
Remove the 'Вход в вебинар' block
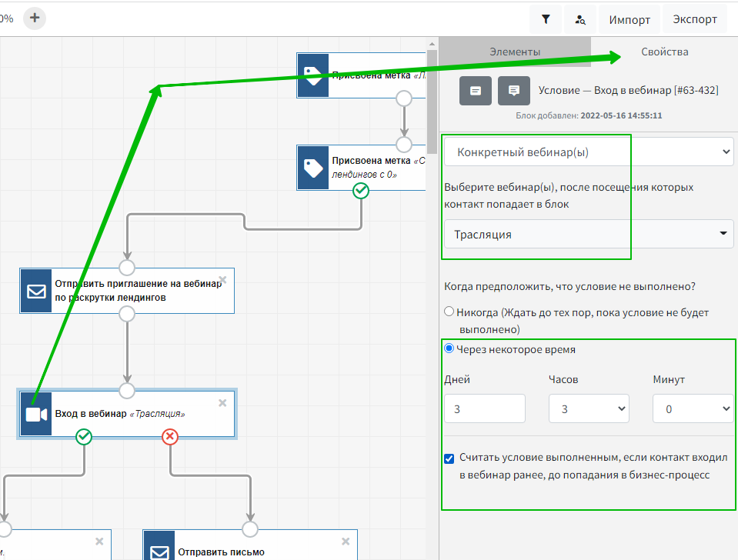click(x=222, y=402)
